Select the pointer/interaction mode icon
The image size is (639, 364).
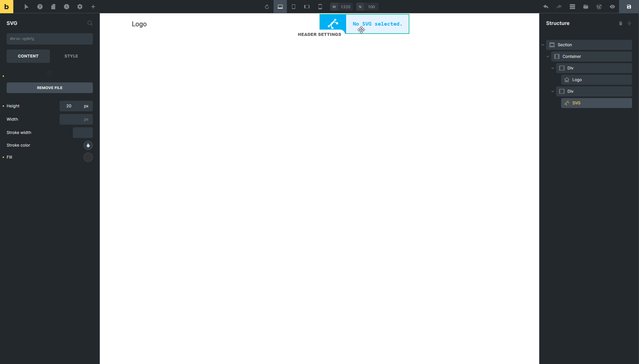pyautogui.click(x=27, y=7)
